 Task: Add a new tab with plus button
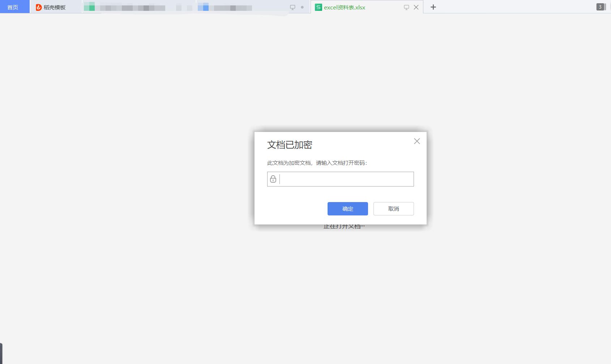point(433,7)
